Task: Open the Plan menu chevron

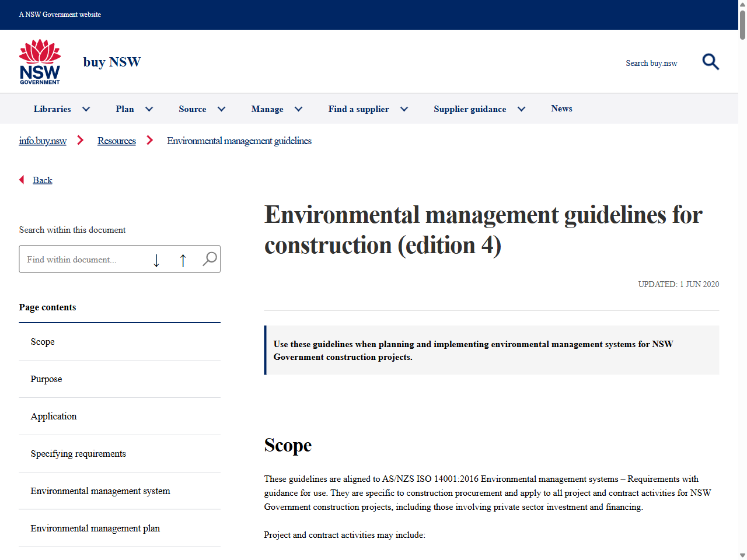Action: 149,108
